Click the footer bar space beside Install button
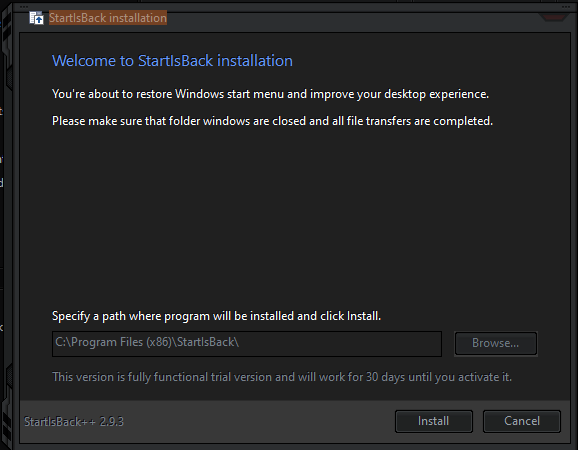The height and width of the screenshot is (450, 578). [258, 421]
